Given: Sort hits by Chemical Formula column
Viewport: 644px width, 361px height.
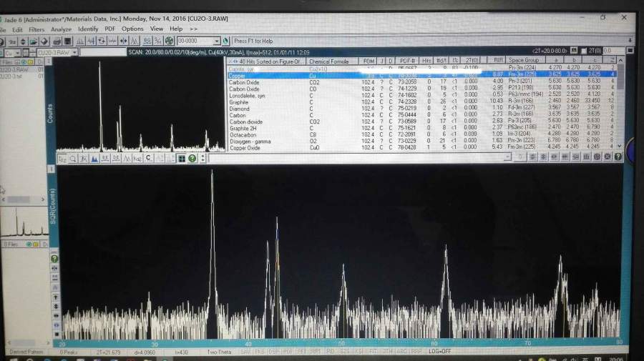Looking at the screenshot, I should point(332,61).
